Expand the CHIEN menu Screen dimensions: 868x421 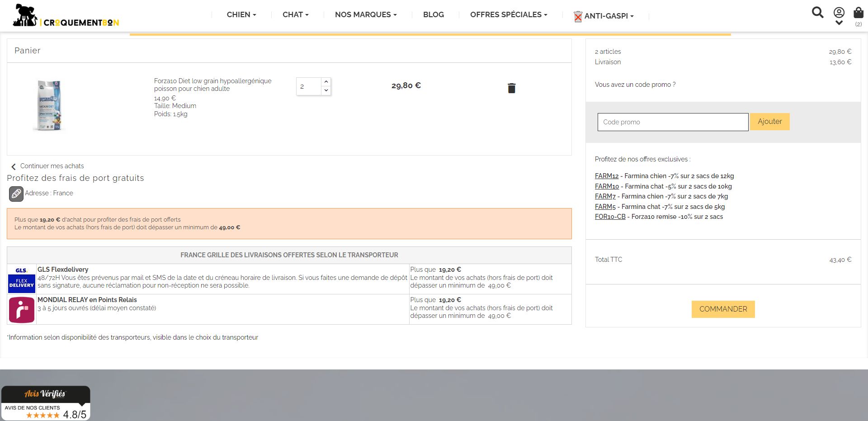241,14
